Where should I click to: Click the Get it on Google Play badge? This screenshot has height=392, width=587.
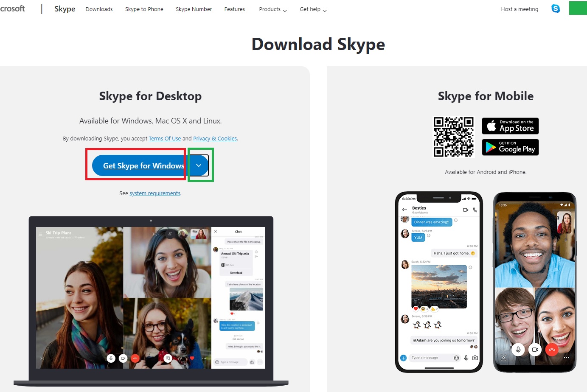click(x=510, y=147)
